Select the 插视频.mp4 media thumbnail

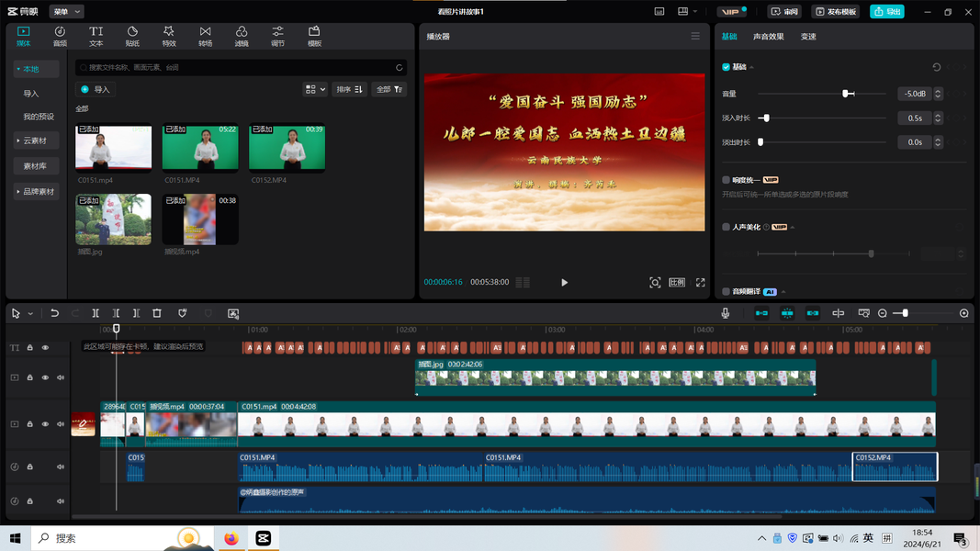pos(200,219)
